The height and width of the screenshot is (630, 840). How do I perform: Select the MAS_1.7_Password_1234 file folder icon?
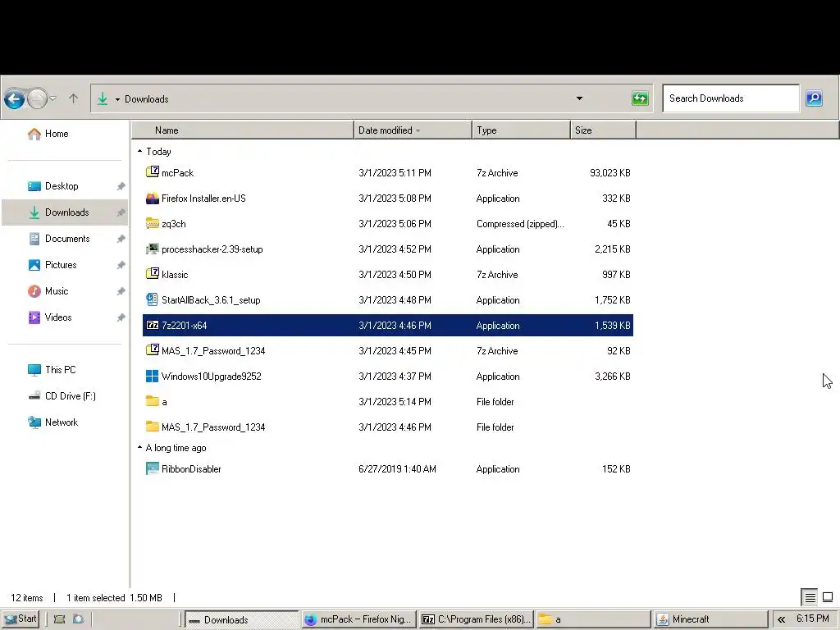[152, 427]
